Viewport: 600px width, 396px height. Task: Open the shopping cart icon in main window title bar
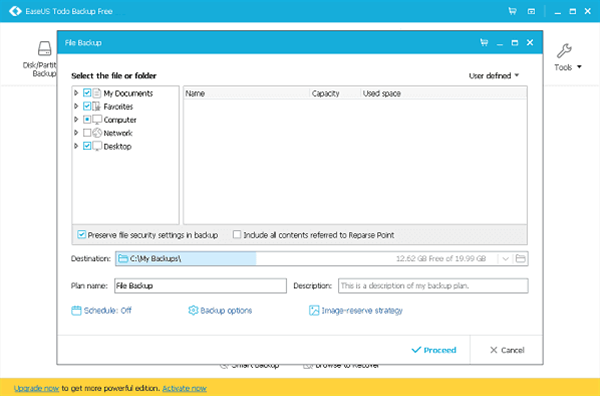[x=512, y=11]
